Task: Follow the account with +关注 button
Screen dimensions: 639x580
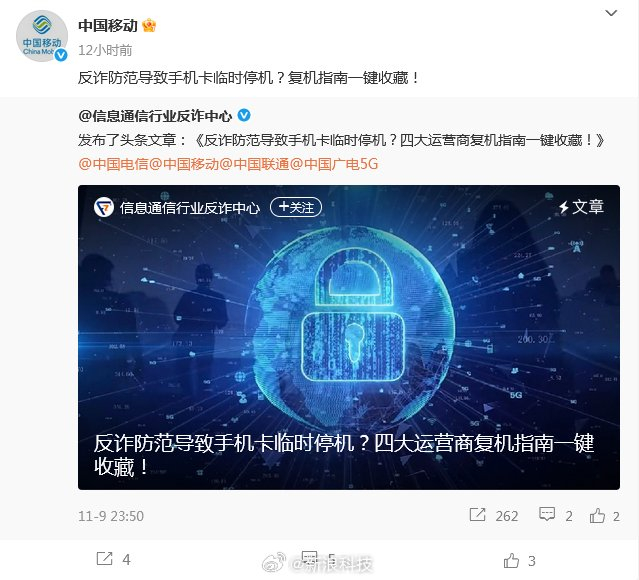Action: (x=296, y=207)
